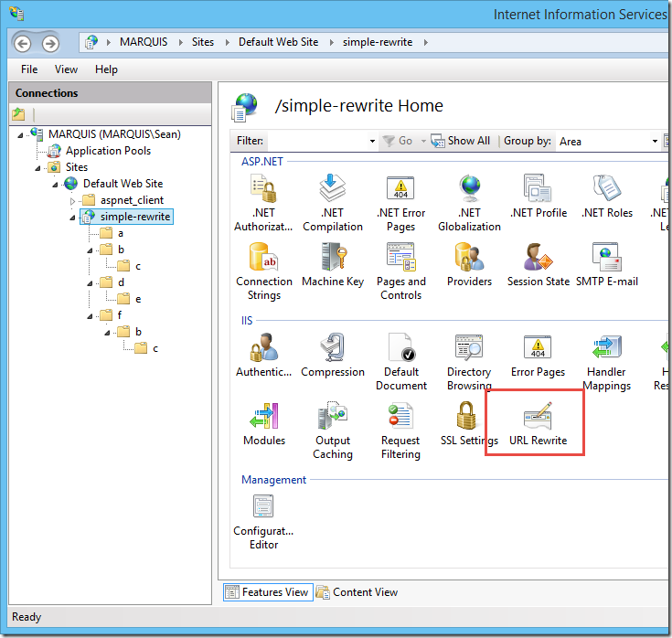672x638 pixels.
Task: Collapse the Sites tree node
Action: point(37,168)
